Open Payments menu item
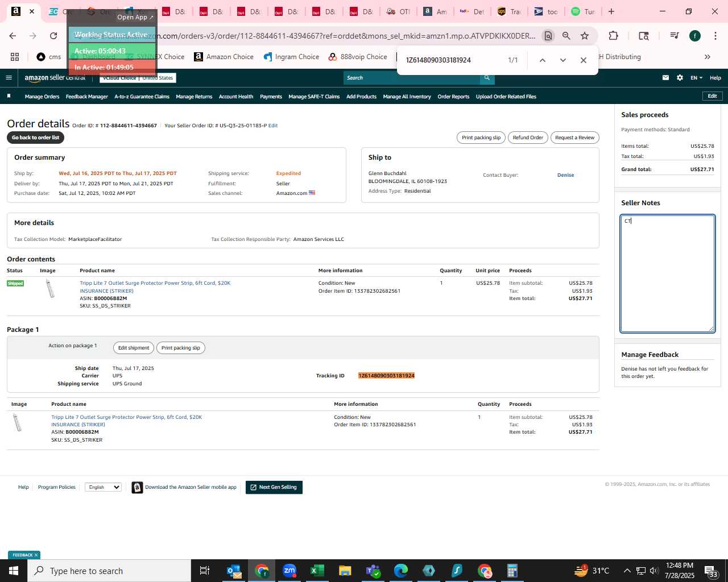Screen dimensions: 728x582 [x=271, y=97]
